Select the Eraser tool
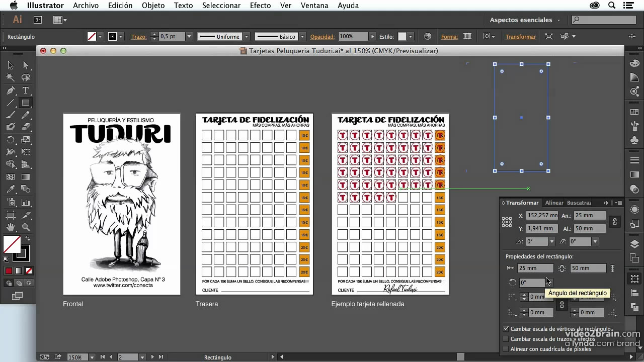644x362 pixels. pos(26,127)
